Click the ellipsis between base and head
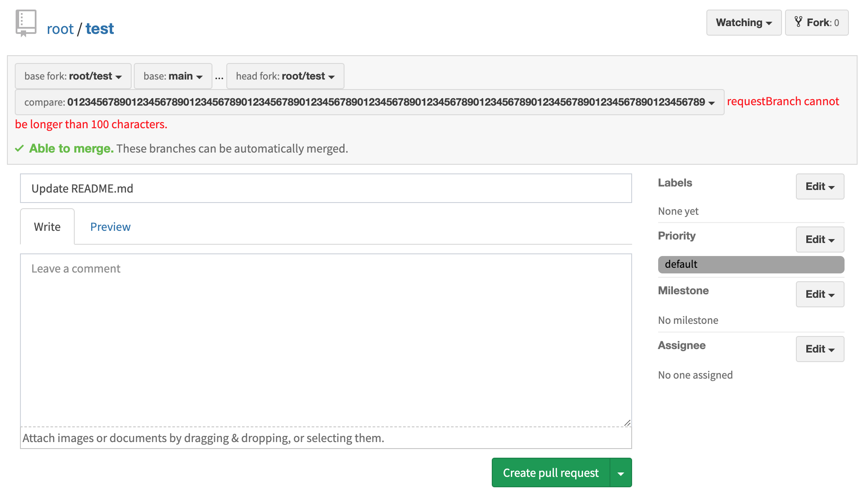Screen dimensions: 868x499 (x=219, y=78)
